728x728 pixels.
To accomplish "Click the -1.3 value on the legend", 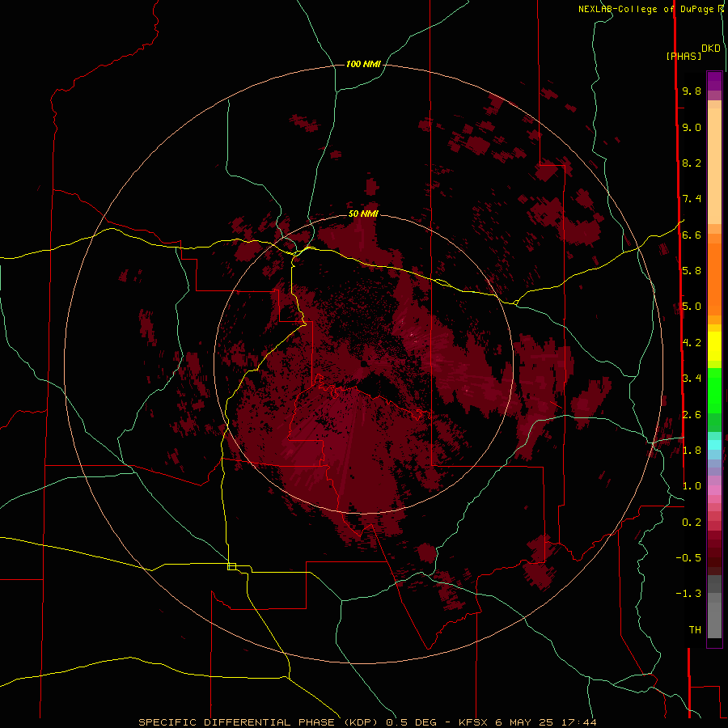I will (x=688, y=594).
